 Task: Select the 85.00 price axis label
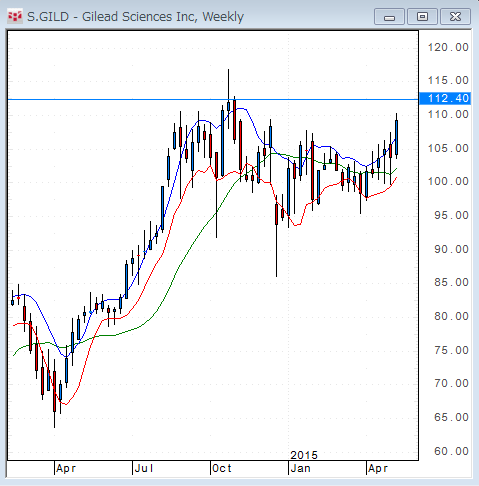pos(451,282)
